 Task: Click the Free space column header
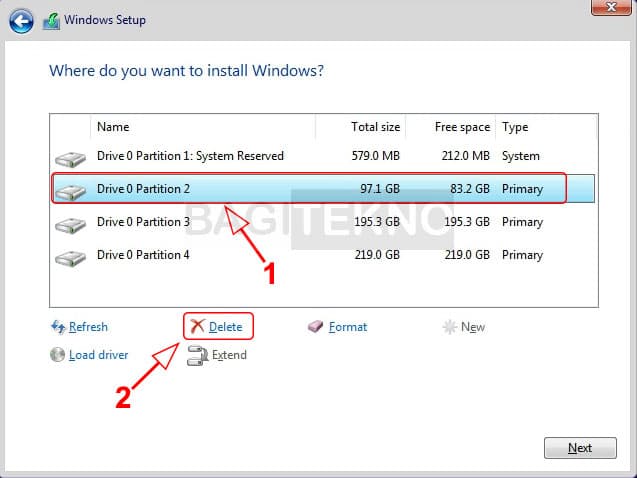click(462, 127)
